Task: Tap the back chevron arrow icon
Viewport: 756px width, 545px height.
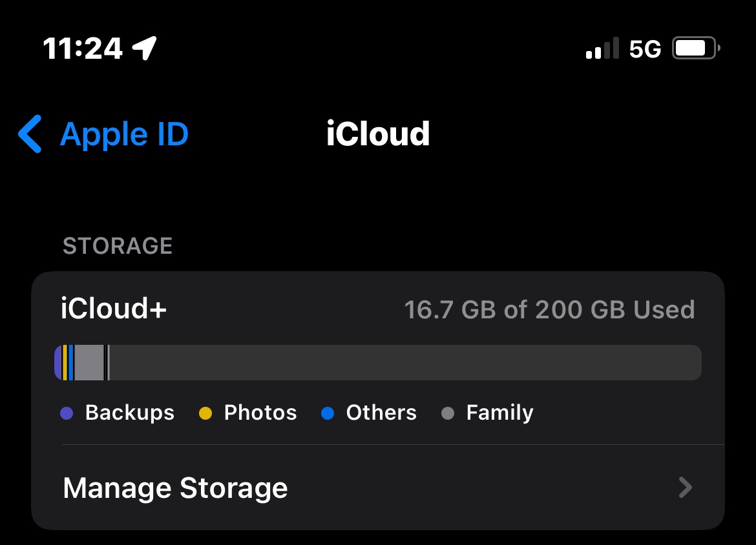Action: (x=30, y=134)
